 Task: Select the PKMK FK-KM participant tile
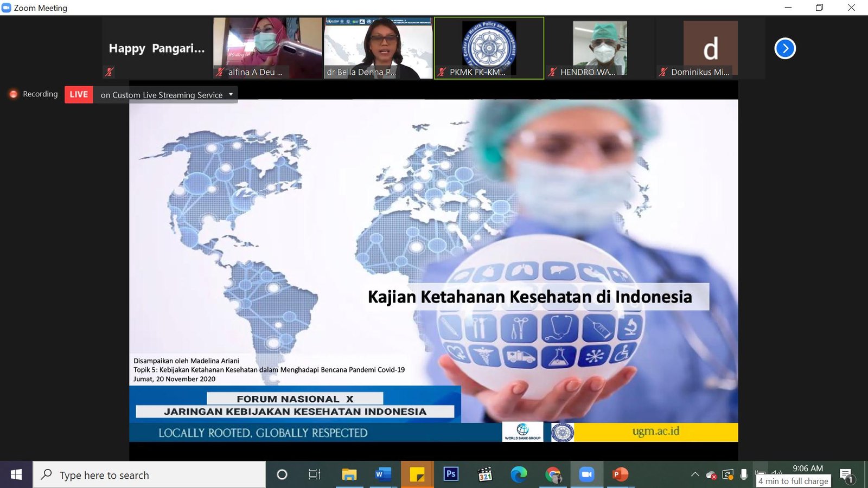(x=489, y=48)
